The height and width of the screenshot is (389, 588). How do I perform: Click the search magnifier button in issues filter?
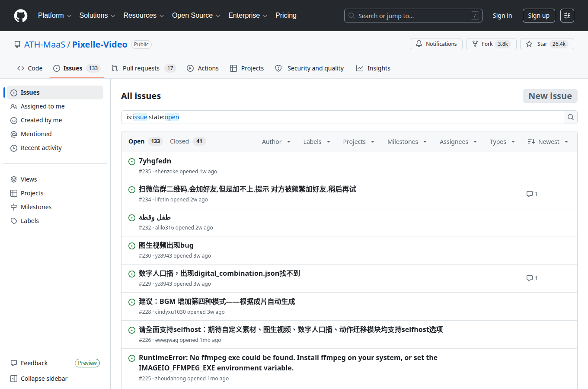pyautogui.click(x=571, y=117)
